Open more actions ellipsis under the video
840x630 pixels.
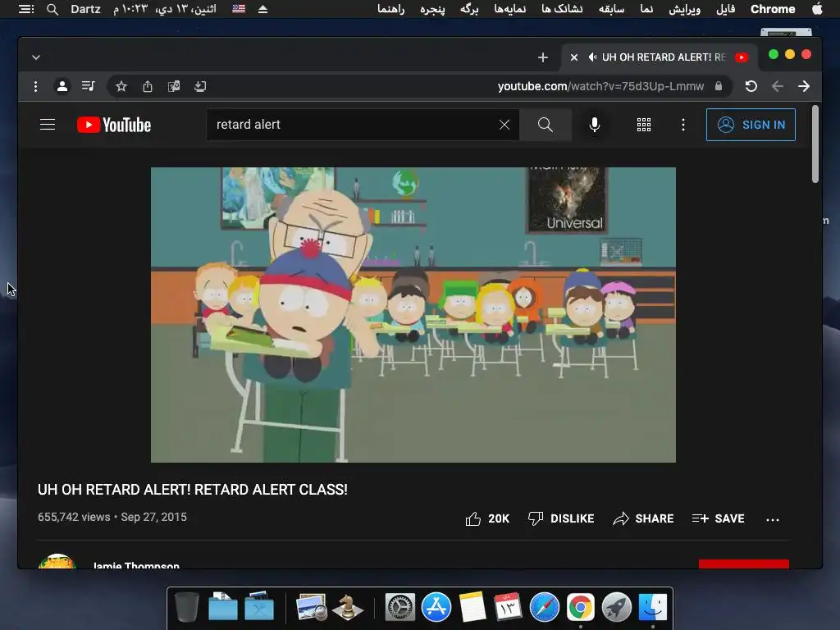pos(773,519)
